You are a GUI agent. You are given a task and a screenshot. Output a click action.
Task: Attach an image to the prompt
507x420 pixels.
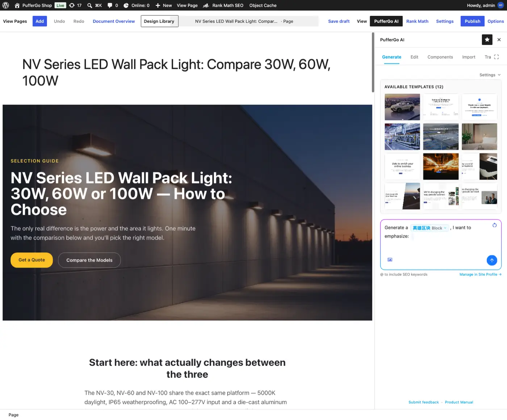390,260
